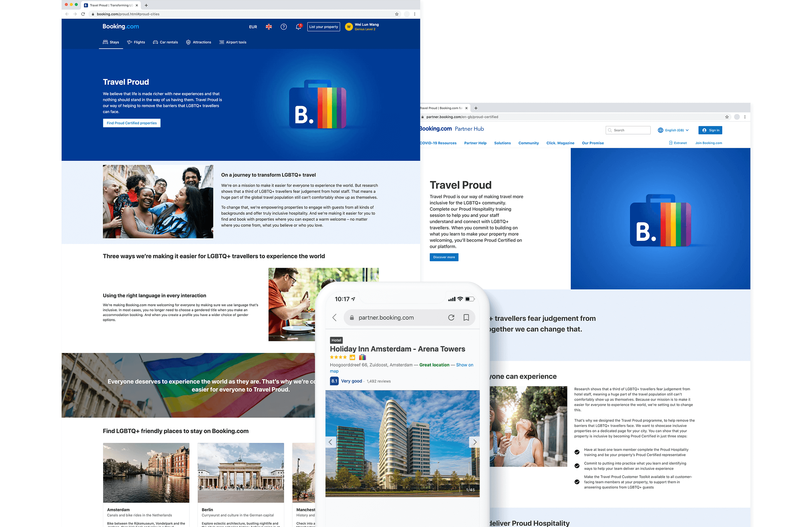Tap the mobile browser back arrow
812x527 pixels.
pos(334,318)
